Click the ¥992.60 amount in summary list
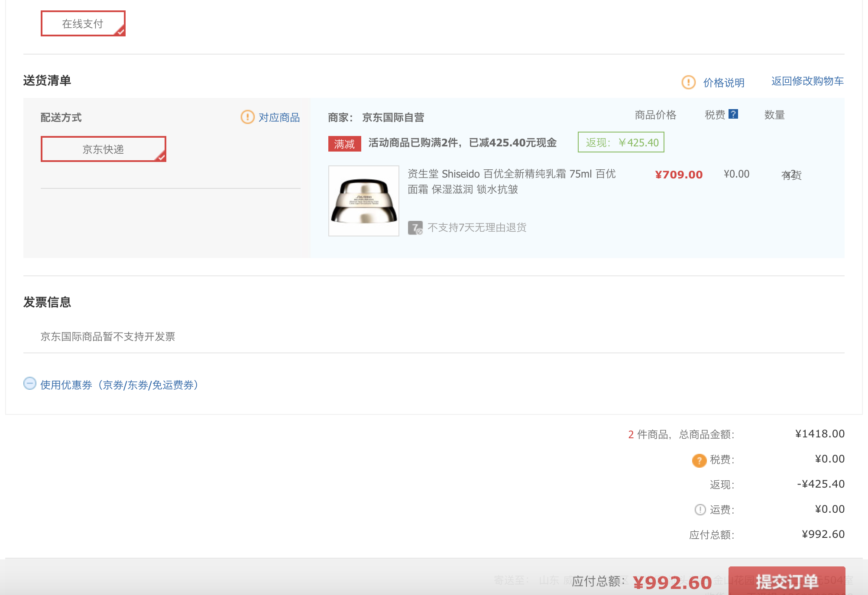Screen dimensions: 868x595 823,534
